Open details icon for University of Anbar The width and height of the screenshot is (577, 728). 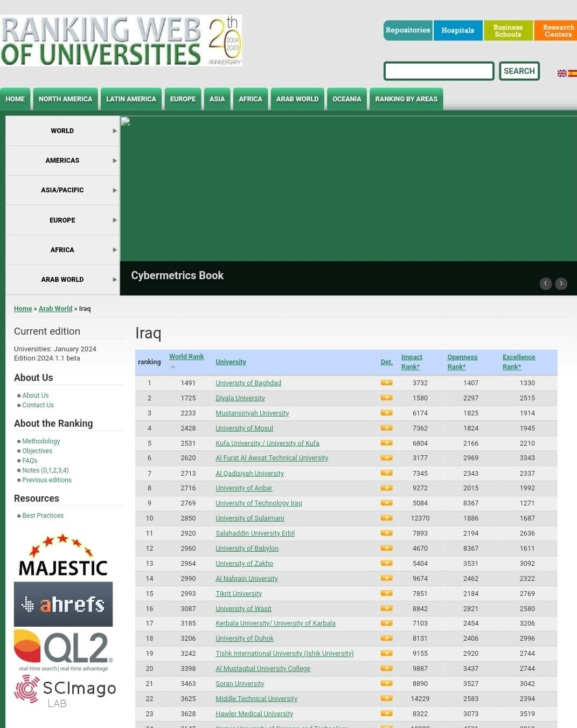click(x=386, y=488)
